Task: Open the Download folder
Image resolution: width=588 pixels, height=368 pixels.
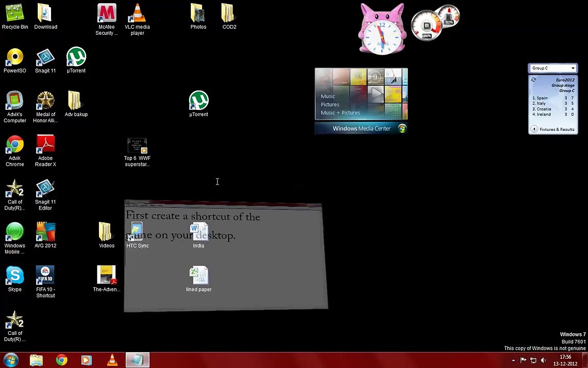Action: (x=45, y=16)
